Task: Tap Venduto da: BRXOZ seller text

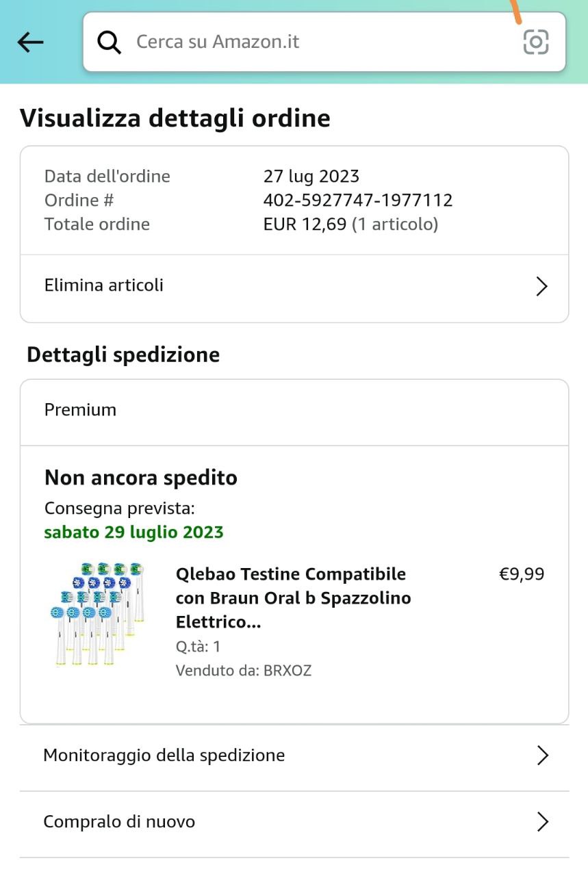Action: 244,671
